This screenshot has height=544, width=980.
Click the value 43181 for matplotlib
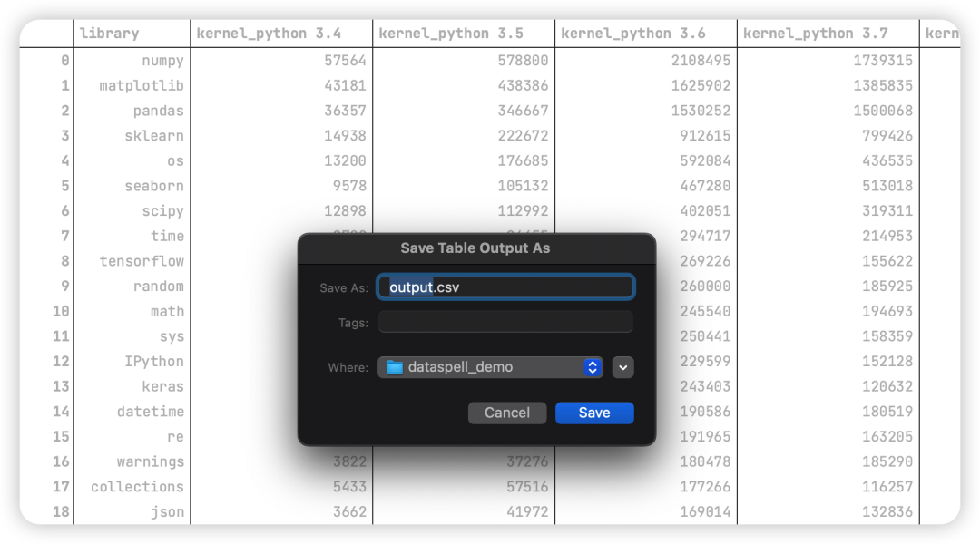[x=345, y=85]
